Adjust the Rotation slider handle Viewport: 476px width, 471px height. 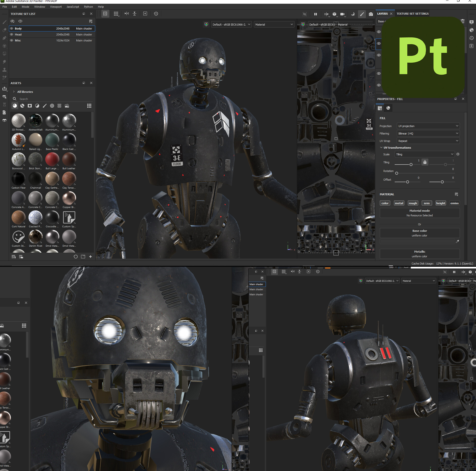point(397,173)
